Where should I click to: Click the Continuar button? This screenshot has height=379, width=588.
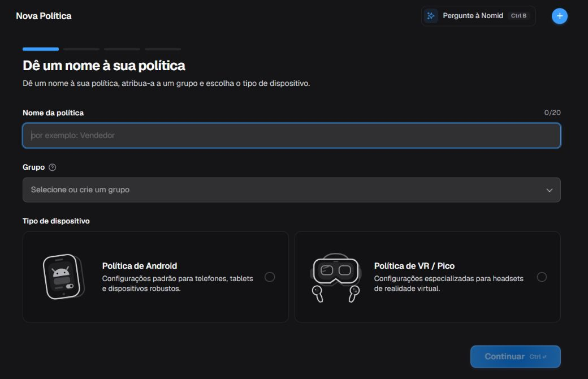point(515,356)
